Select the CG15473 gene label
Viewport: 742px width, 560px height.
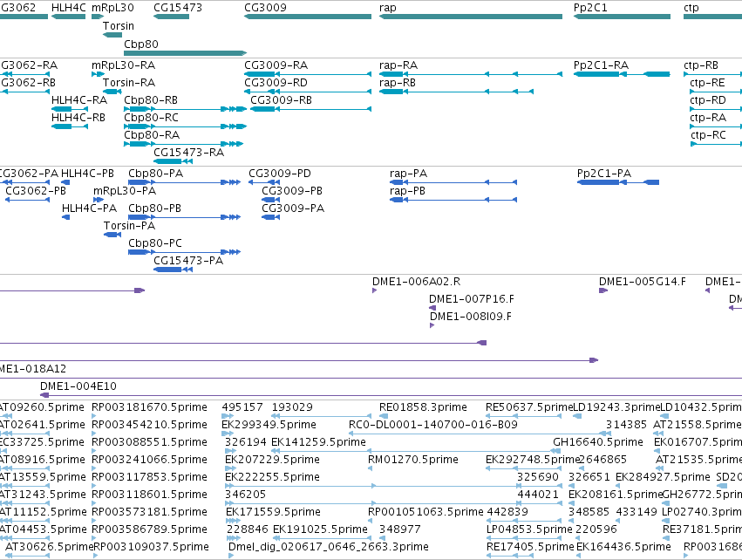click(x=178, y=8)
